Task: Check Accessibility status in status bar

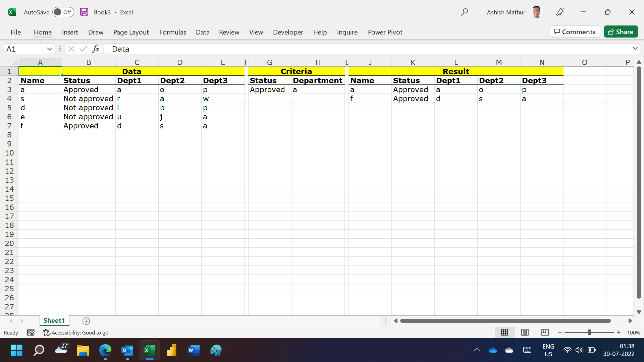Action: [76, 333]
